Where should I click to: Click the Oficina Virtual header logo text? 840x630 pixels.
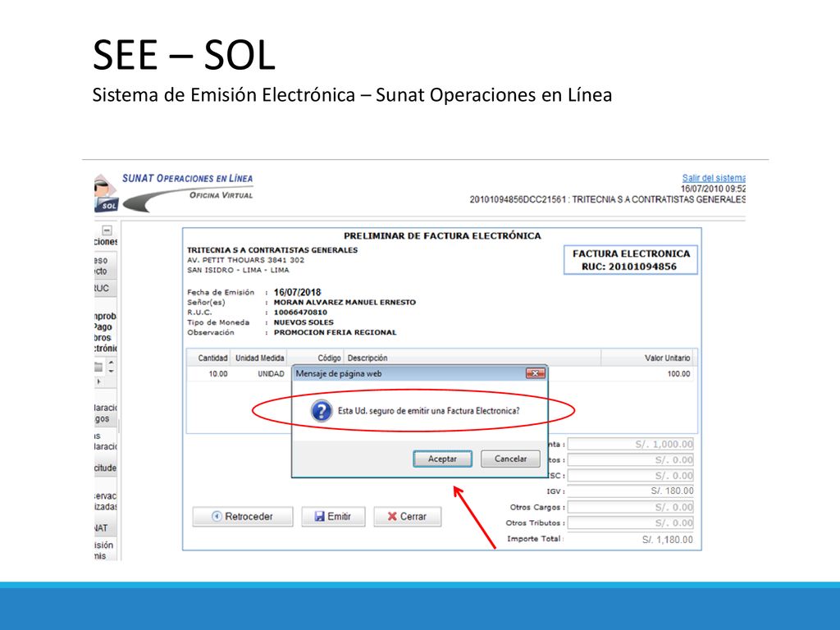(221, 195)
